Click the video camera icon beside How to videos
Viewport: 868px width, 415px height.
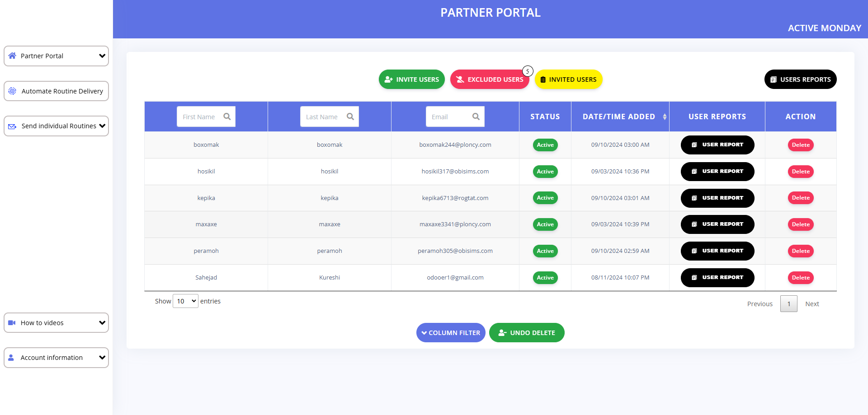click(12, 322)
